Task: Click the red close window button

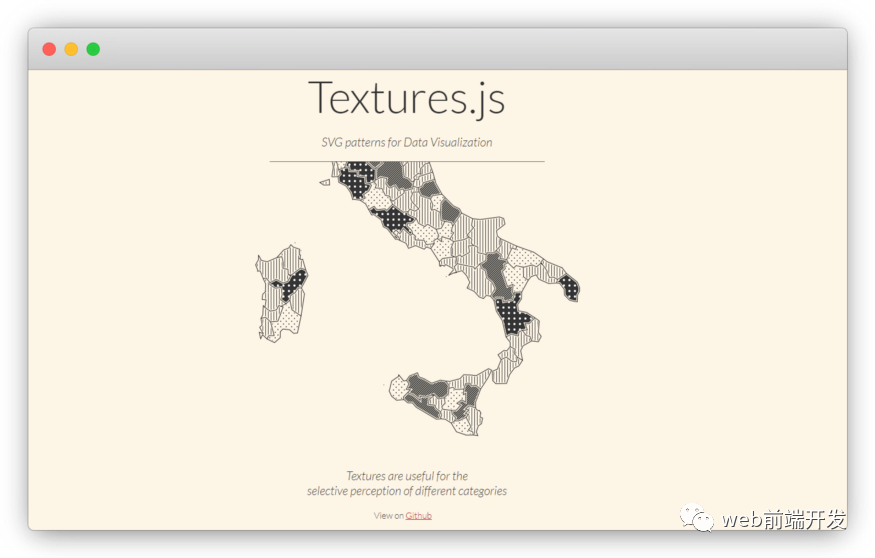Action: click(49, 49)
